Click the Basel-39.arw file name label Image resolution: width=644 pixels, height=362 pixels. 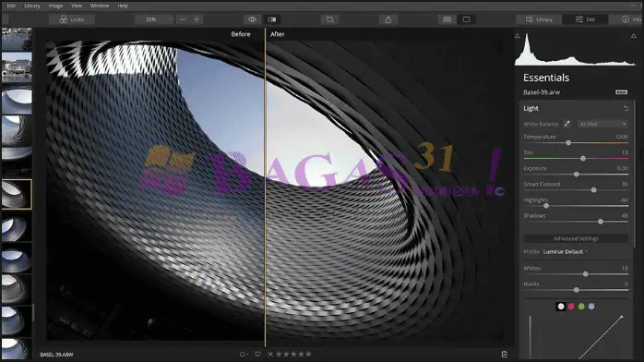pyautogui.click(x=542, y=92)
